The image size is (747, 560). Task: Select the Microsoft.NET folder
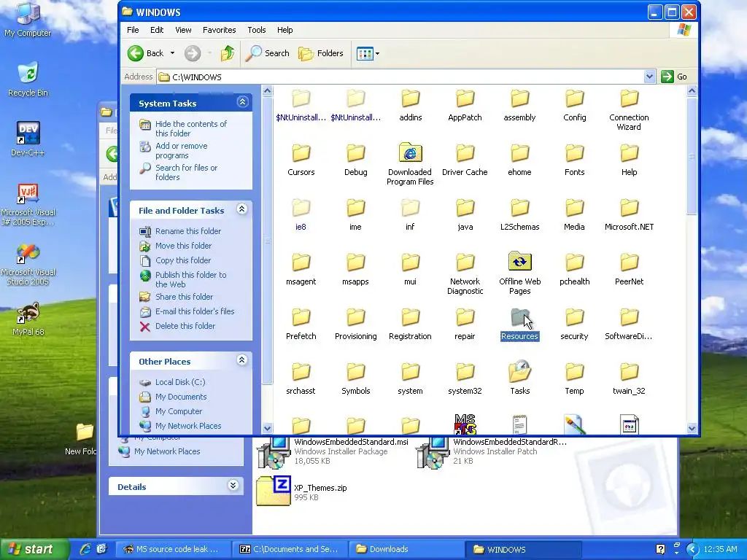(x=629, y=214)
